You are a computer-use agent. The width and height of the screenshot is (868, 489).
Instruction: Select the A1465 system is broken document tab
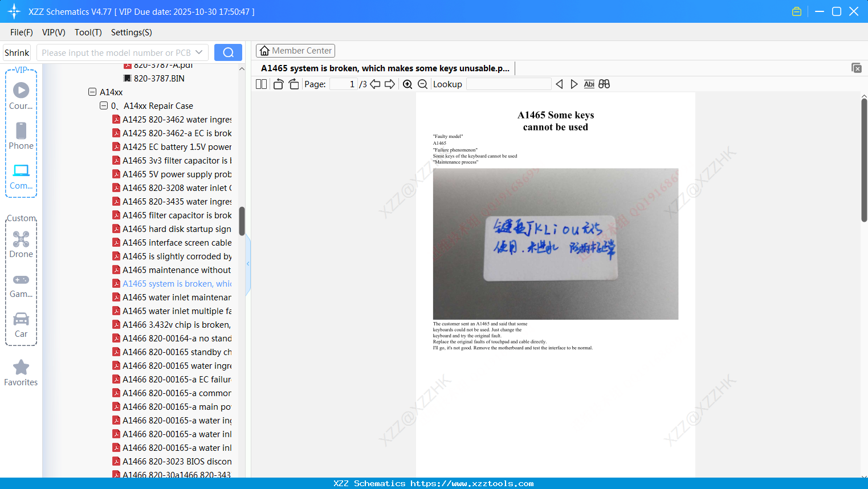[x=385, y=68]
